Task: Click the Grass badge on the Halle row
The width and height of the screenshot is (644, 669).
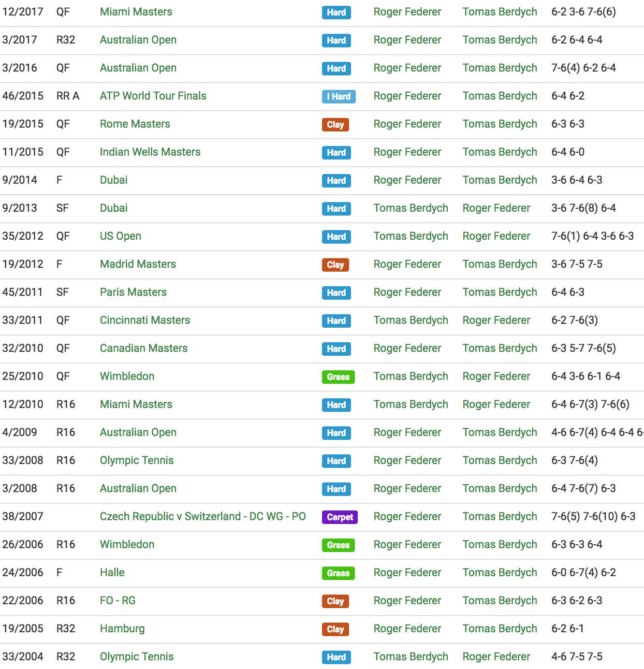Action: 338,573
